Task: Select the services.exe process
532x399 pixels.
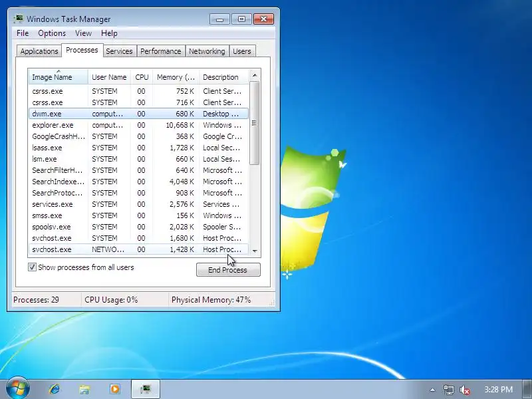Action: point(138,204)
